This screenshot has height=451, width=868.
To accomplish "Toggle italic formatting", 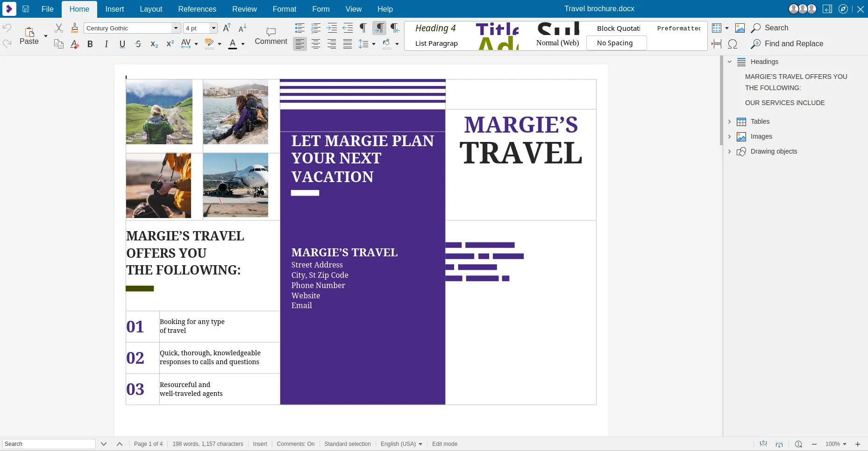I will [107, 44].
